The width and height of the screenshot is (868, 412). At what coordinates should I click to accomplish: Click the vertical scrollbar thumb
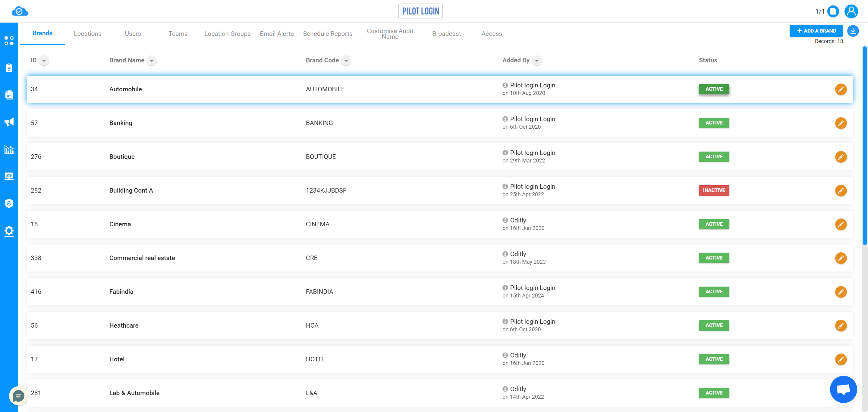(864, 146)
